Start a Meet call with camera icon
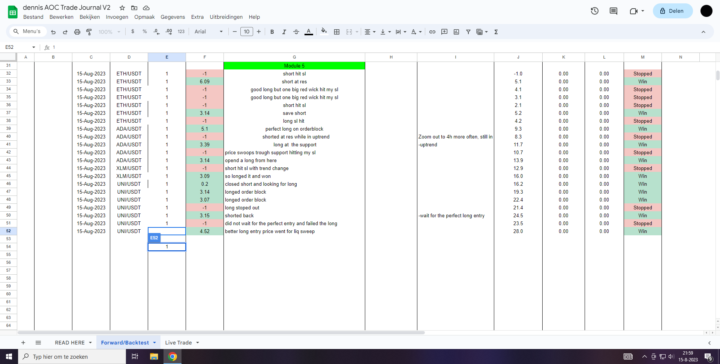Image resolution: width=720 pixels, height=364 pixels. pos(636,11)
